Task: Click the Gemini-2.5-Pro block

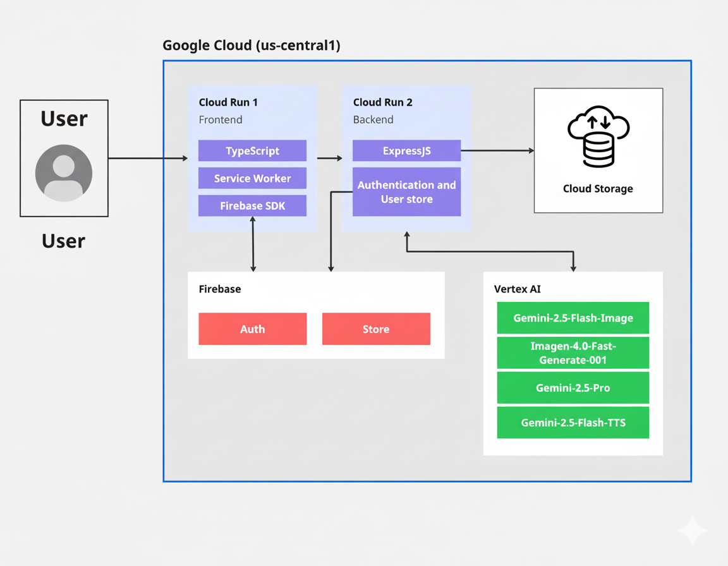Action: [573, 388]
